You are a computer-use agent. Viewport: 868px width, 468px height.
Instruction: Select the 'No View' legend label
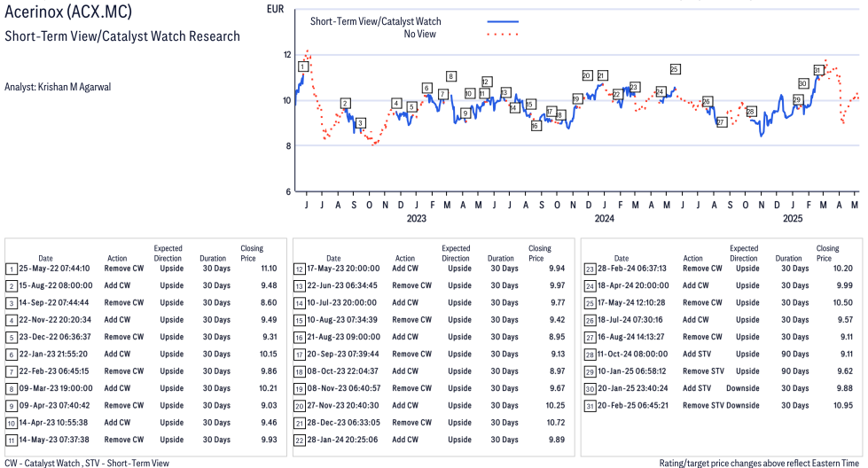[419, 35]
